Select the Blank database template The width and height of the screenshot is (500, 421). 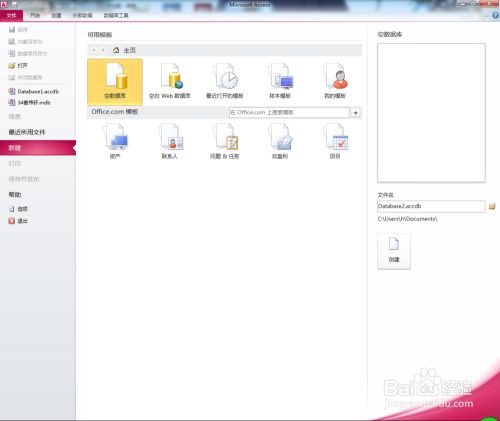pyautogui.click(x=115, y=82)
